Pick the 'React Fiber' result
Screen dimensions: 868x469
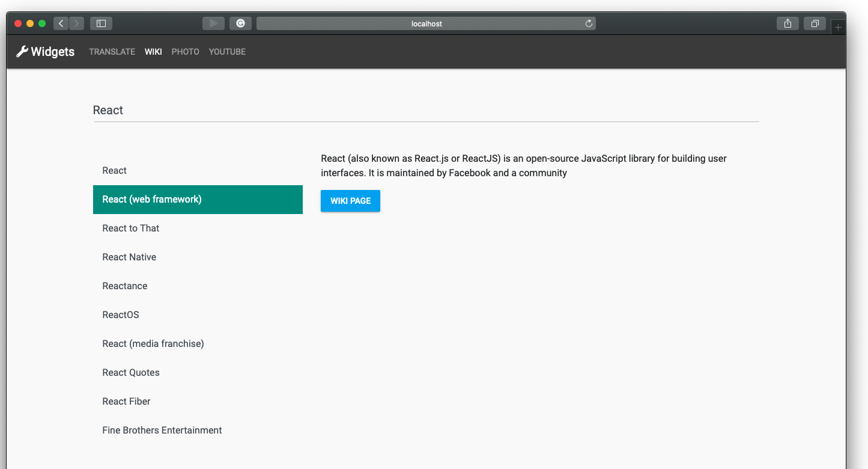(198, 402)
